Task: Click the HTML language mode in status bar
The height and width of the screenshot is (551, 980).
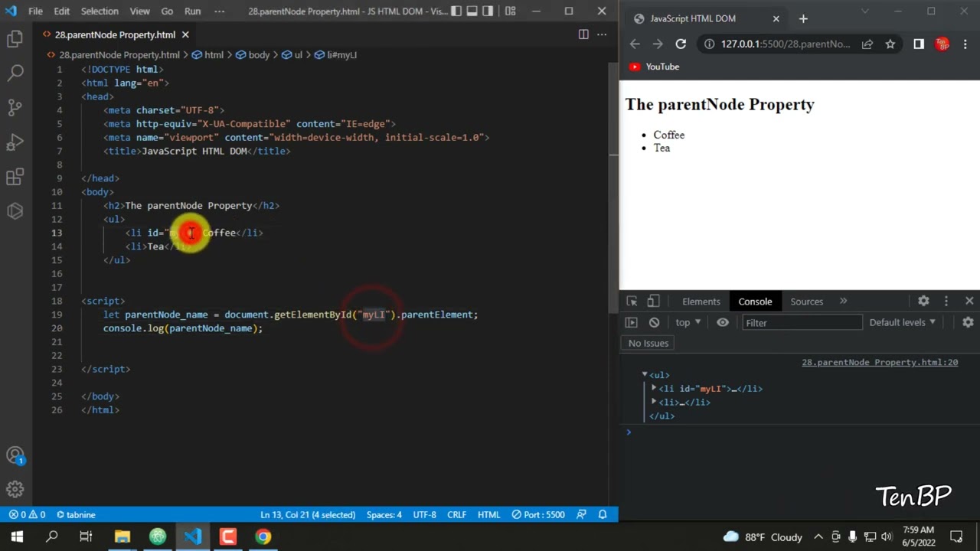Action: click(x=488, y=515)
